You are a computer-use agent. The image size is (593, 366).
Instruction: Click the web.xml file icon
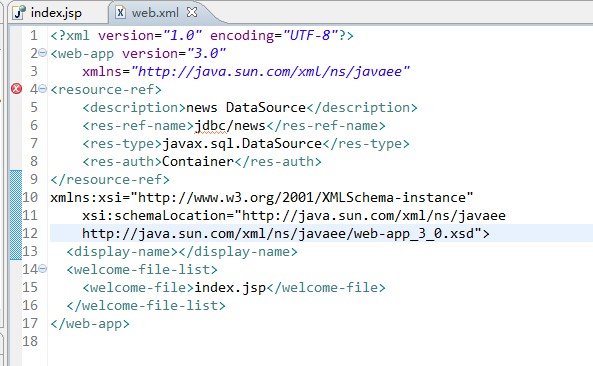point(120,12)
